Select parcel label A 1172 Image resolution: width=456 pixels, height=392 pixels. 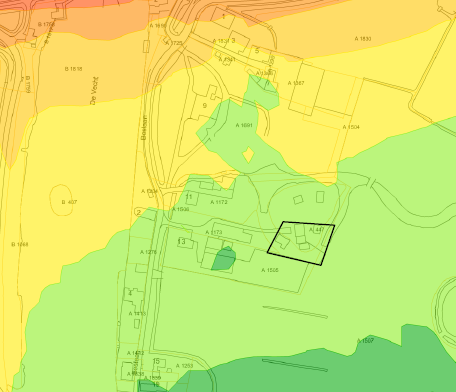click(x=219, y=202)
